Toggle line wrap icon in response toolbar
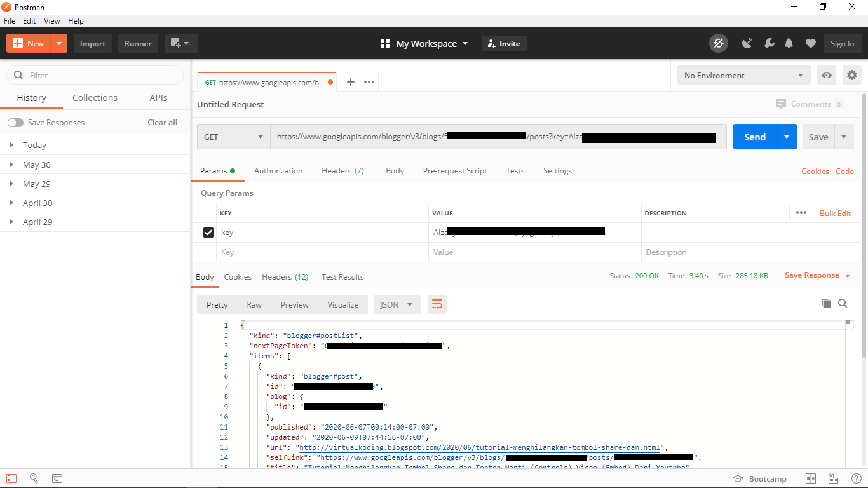The image size is (868, 488). click(437, 304)
